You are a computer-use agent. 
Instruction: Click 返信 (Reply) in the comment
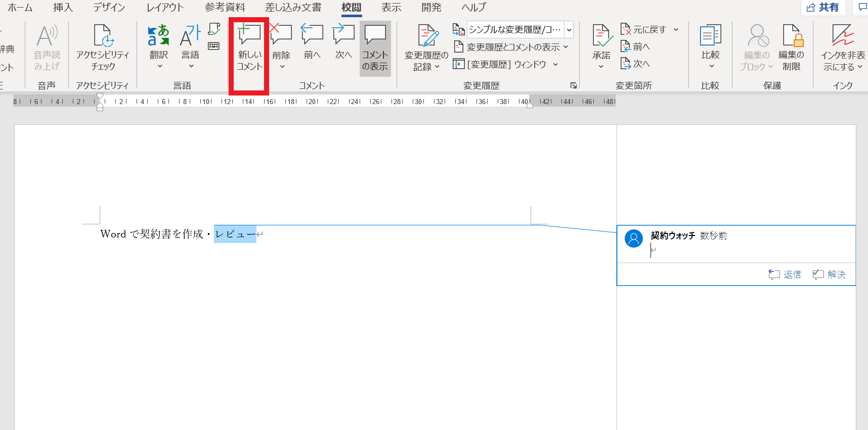point(785,274)
